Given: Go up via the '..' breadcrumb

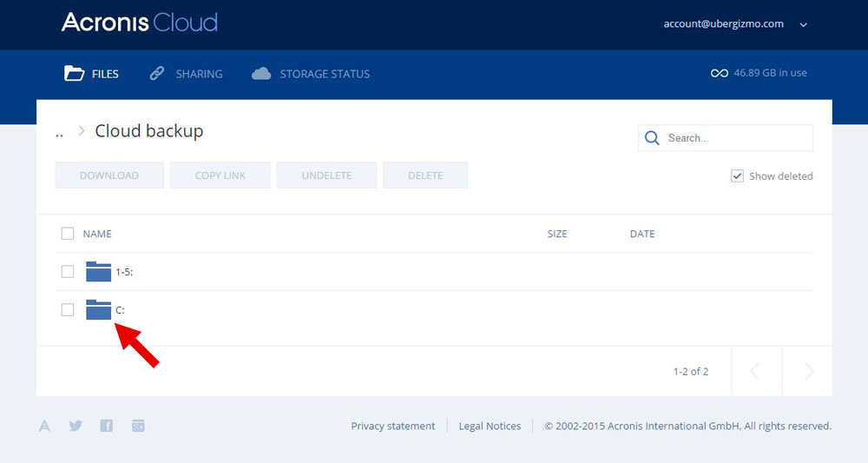Looking at the screenshot, I should click(x=59, y=134).
